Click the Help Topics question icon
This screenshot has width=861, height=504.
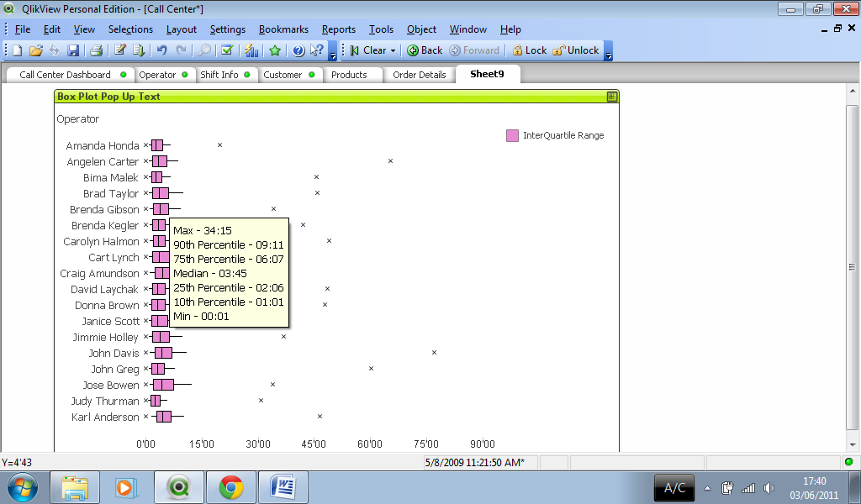point(298,50)
